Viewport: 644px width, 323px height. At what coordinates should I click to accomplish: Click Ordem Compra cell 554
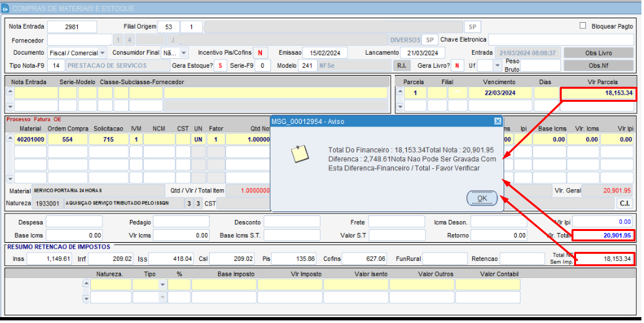[67, 140]
